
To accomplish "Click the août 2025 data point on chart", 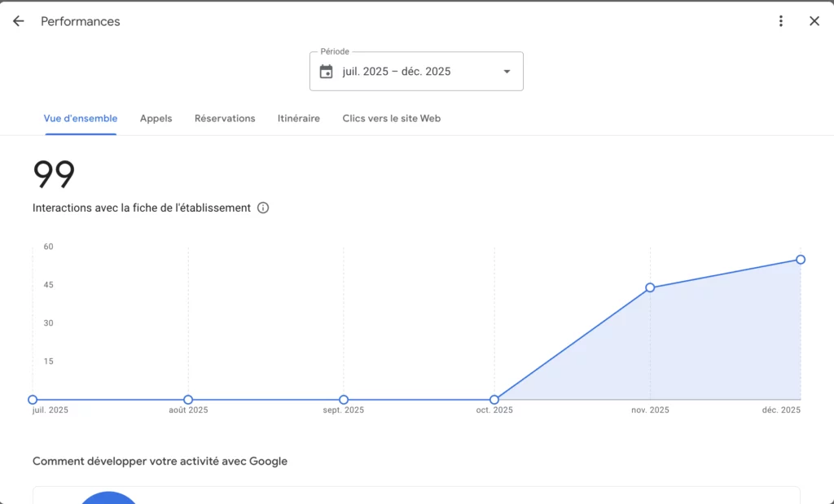I will (188, 400).
